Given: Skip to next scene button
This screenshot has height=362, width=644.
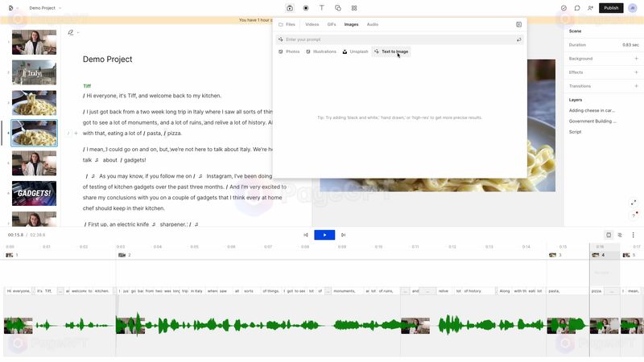Looking at the screenshot, I should (344, 235).
